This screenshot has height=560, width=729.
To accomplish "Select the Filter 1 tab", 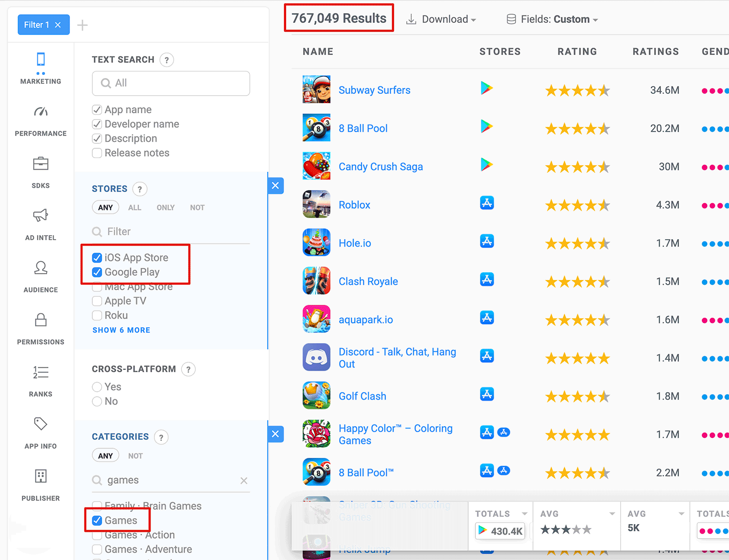I will click(x=37, y=25).
